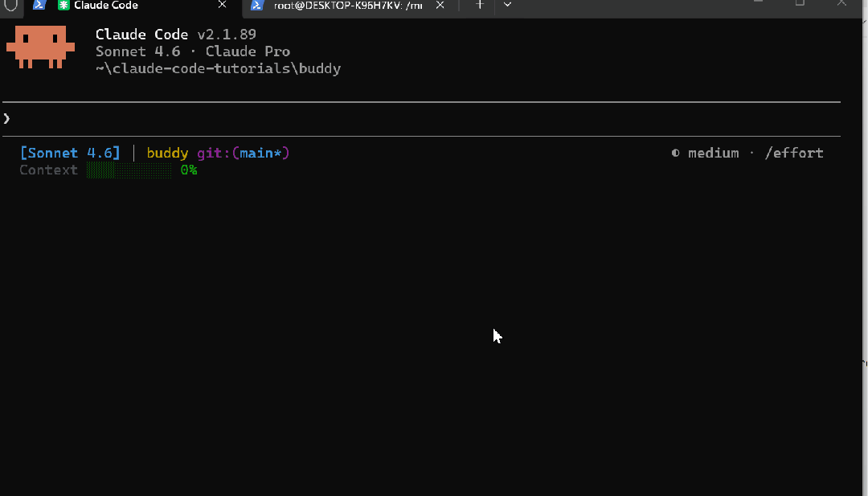Click the half-circle effort indicator icon
Screen dimensions: 868x496
675,153
